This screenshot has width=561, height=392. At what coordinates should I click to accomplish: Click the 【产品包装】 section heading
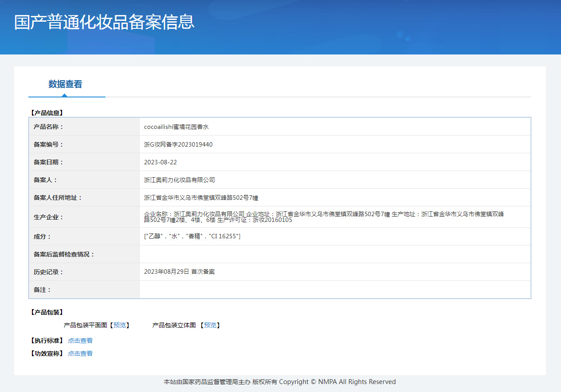tap(47, 312)
